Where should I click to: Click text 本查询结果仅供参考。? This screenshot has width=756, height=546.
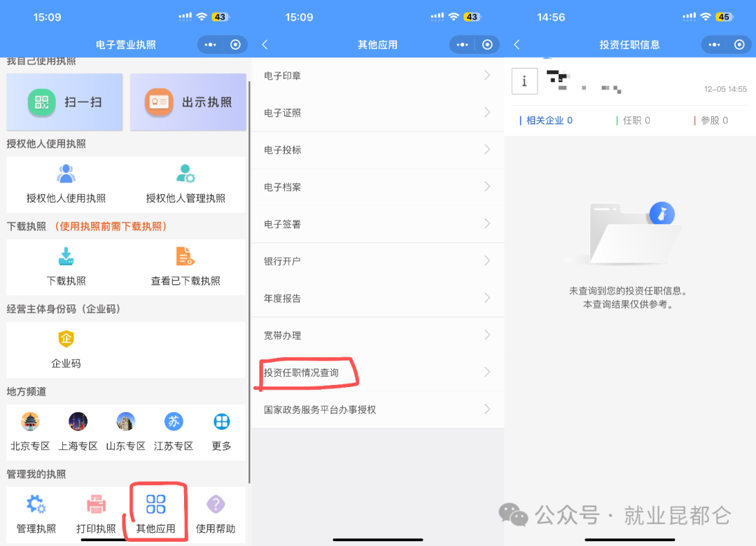click(629, 304)
